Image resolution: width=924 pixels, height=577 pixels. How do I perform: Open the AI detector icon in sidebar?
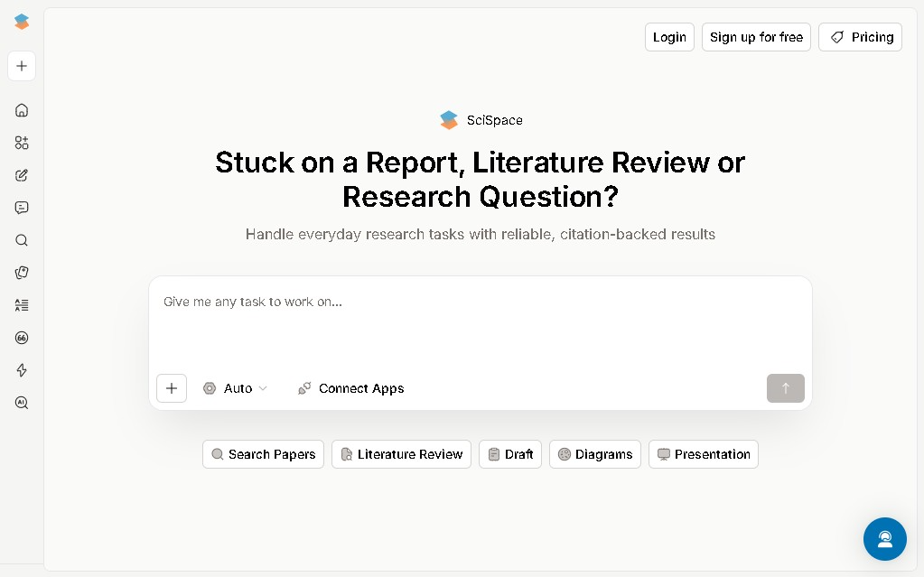(22, 403)
